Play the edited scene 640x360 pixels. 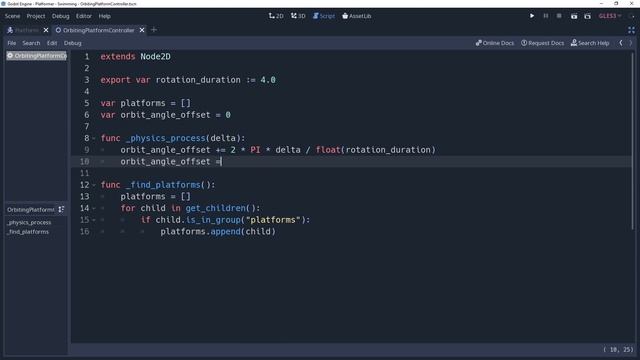(574, 16)
